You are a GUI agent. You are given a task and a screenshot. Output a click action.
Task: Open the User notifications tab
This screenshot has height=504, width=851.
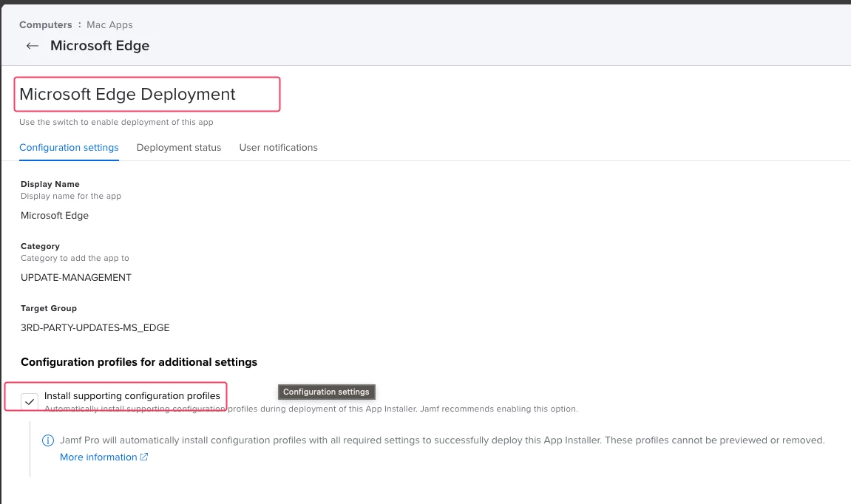pos(279,148)
